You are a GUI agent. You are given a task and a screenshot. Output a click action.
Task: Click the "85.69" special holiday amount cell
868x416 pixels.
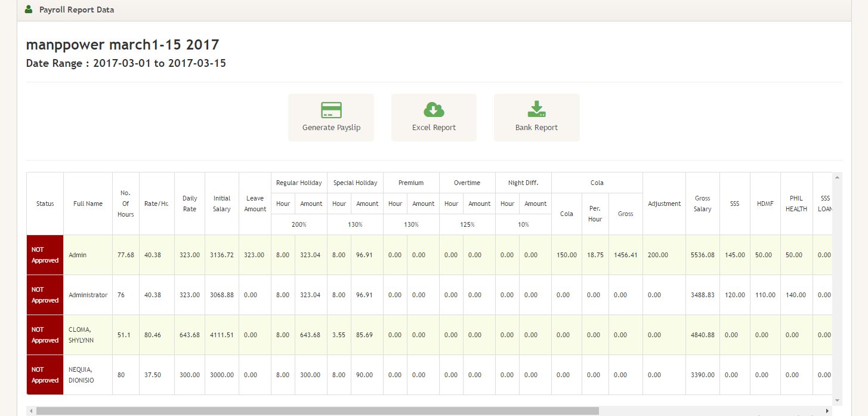(367, 335)
